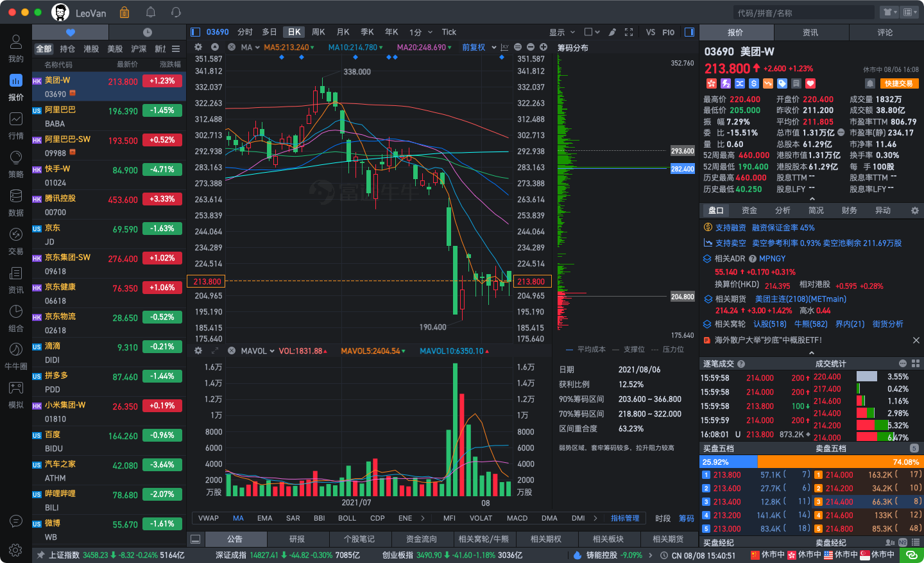
Task: Enter fullscreen chart mode icon
Action: tap(629, 32)
